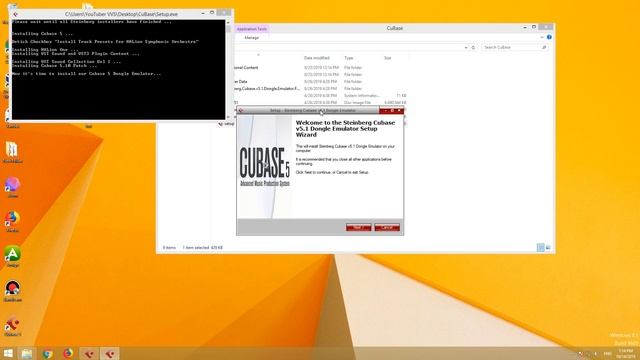Open the purple hexagon desktop shortcut

tap(12, 185)
